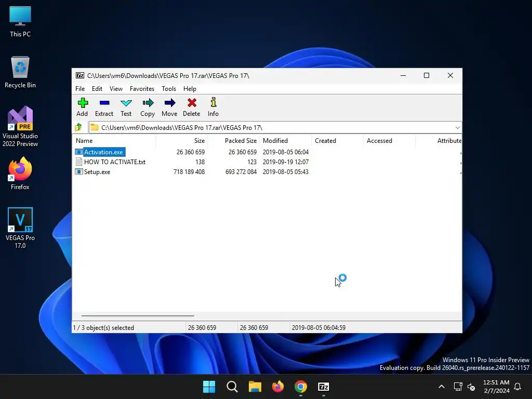This screenshot has height=399, width=532.
Task: Go up one folder level icon
Action: tap(78, 127)
